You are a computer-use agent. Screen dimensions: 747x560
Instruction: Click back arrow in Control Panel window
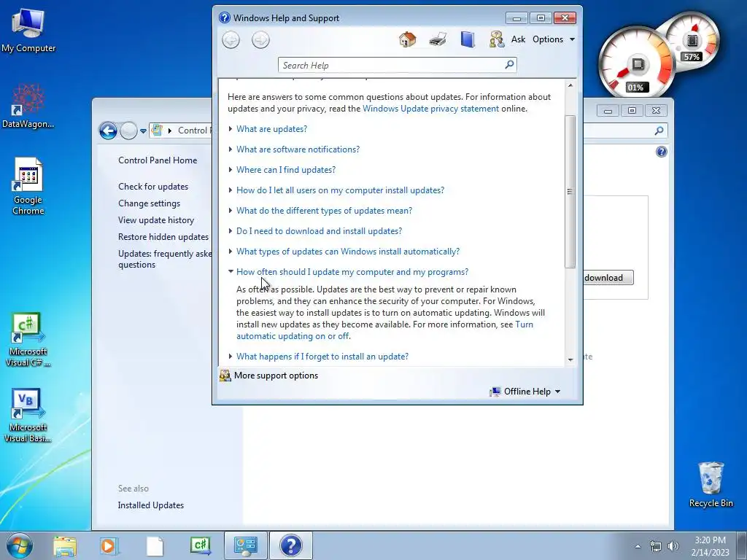(108, 131)
